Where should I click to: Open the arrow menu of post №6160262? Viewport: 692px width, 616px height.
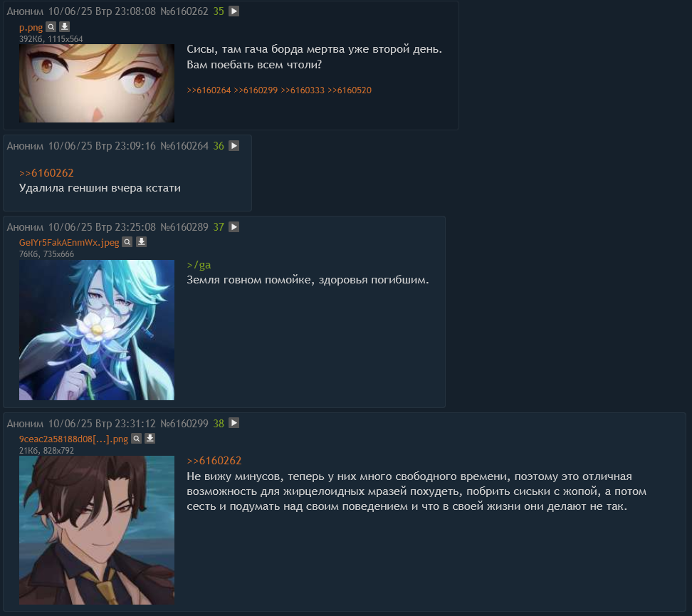click(234, 11)
